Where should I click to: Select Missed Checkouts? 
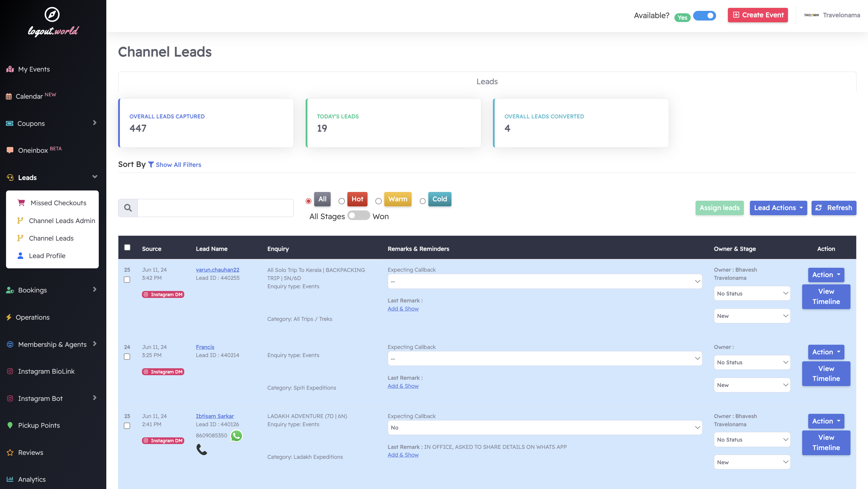(58, 203)
